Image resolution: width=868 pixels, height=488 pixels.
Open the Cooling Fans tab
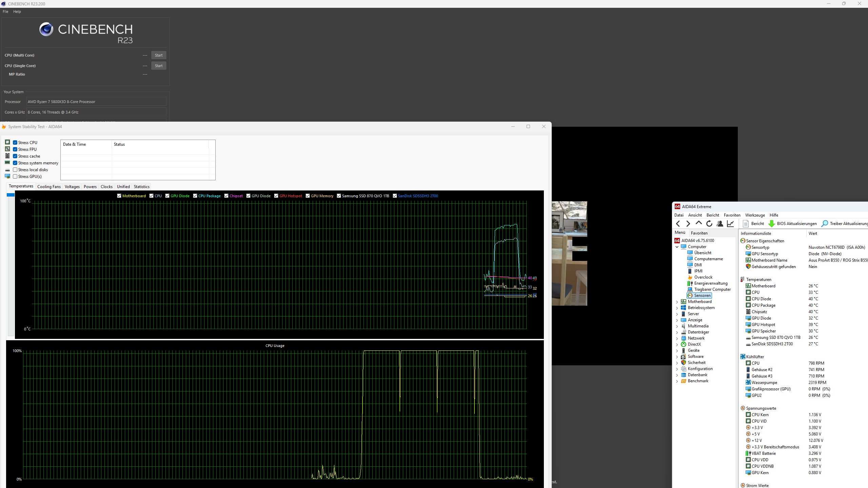tap(49, 187)
